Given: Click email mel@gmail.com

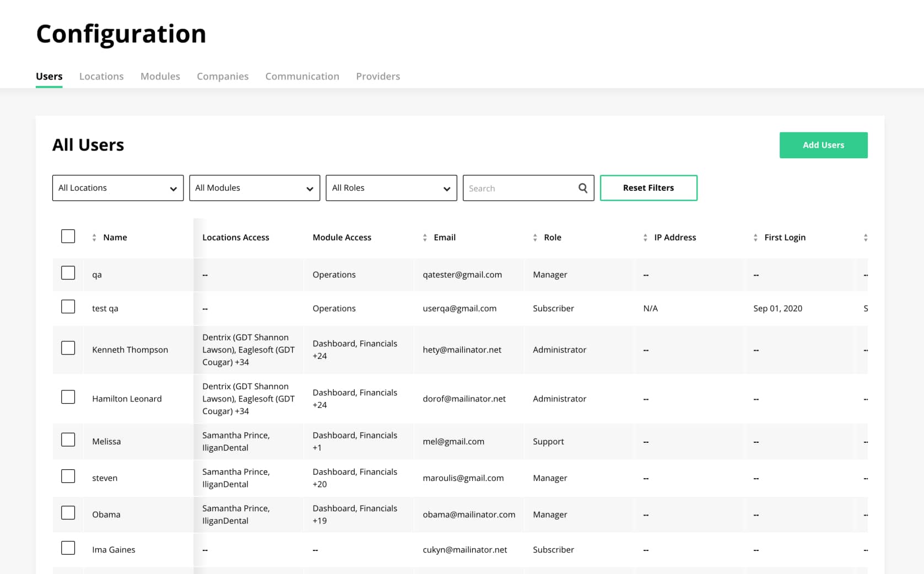Looking at the screenshot, I should [453, 442].
